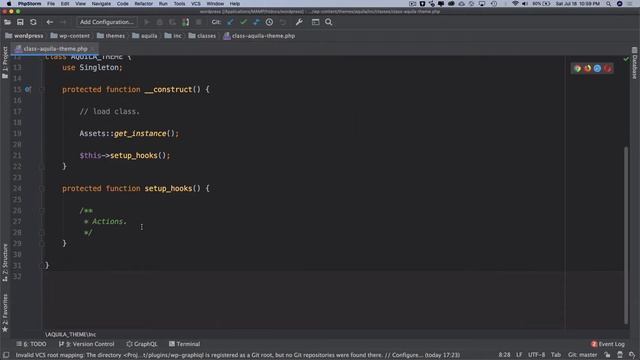Open the Code menu
This screenshot has height=360, width=640.
tap(122, 4)
